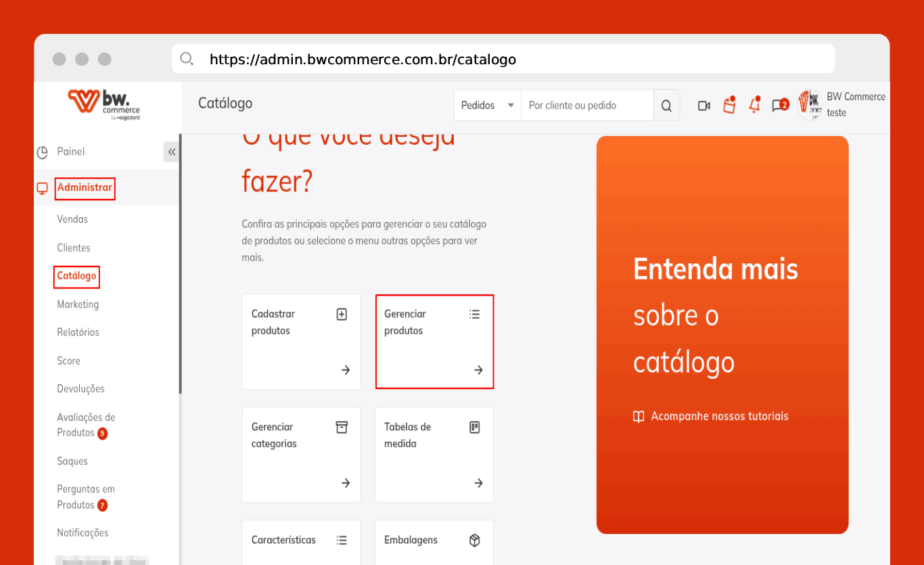Click the list icon on Características card

coord(342,540)
